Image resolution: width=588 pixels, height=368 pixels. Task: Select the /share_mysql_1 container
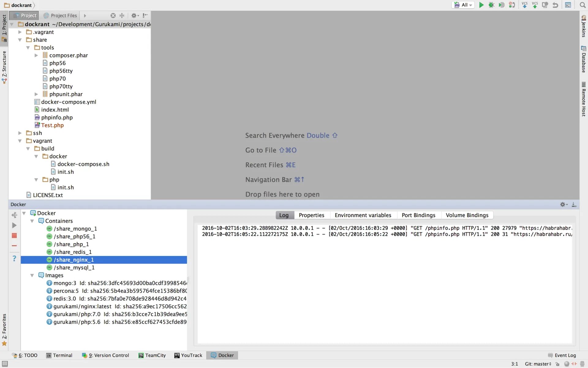74,267
